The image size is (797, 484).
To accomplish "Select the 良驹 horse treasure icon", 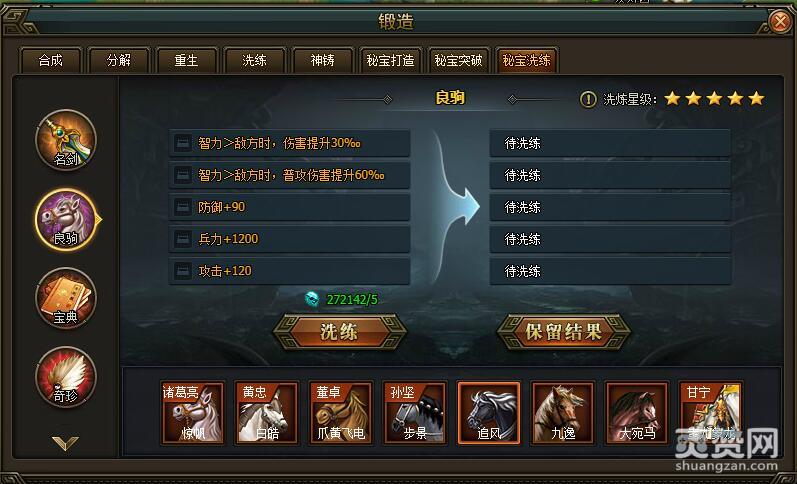I will (66, 219).
